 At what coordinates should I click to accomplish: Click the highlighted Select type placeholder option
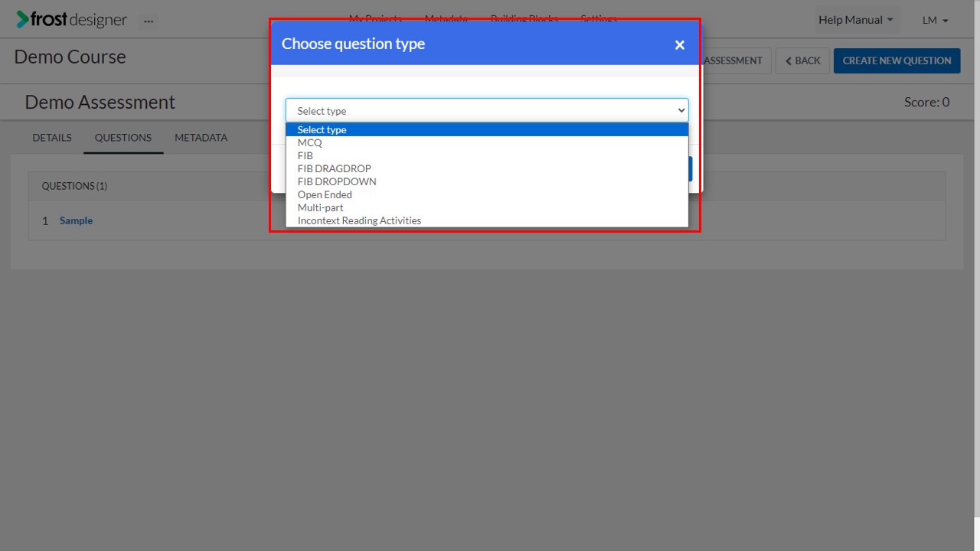(x=487, y=129)
